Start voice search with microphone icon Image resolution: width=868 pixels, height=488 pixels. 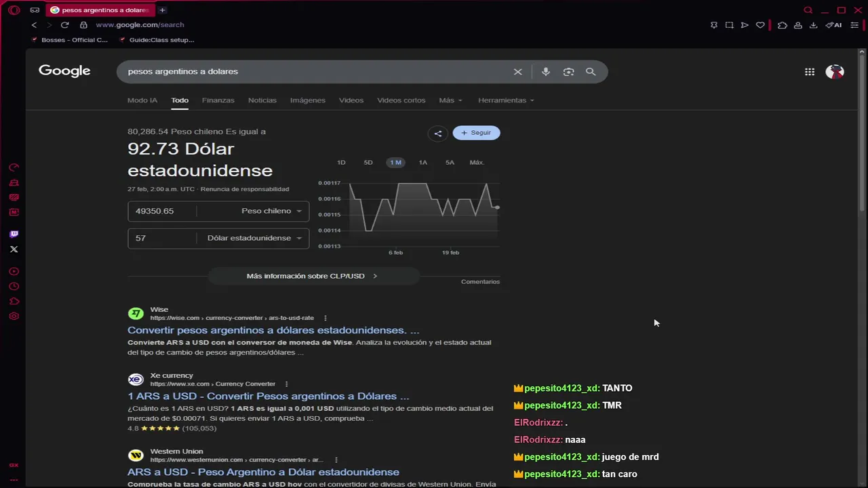[x=545, y=72]
